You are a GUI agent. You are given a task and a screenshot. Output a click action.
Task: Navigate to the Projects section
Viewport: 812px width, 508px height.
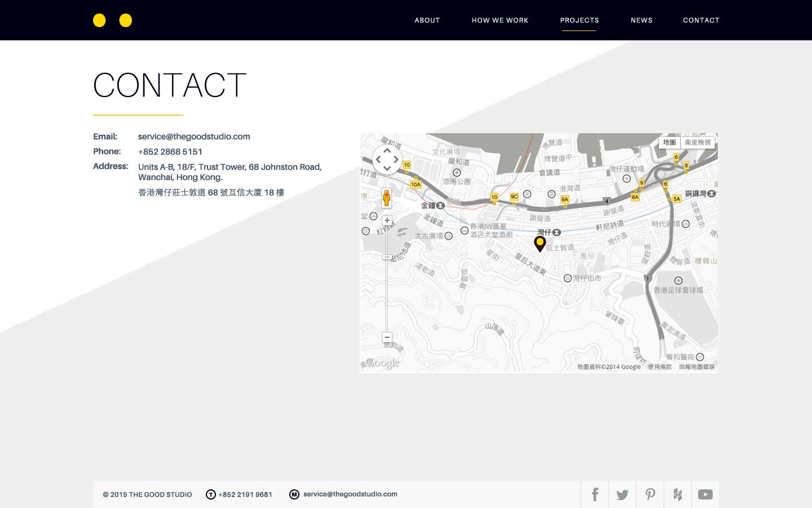[x=579, y=20]
